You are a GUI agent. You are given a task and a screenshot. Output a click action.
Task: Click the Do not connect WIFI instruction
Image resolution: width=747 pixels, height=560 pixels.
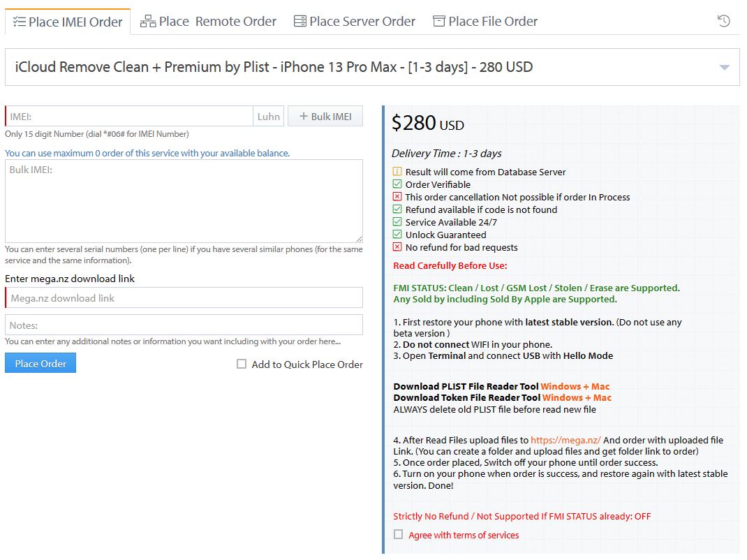(x=473, y=344)
